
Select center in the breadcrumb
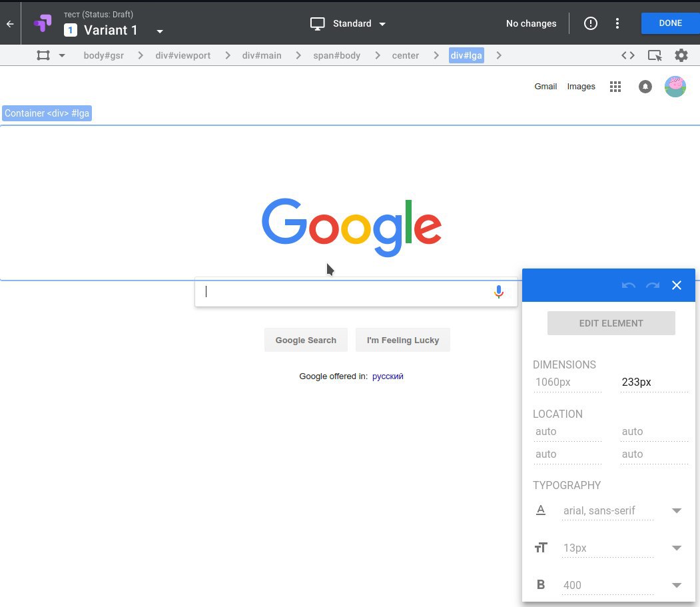(x=406, y=55)
